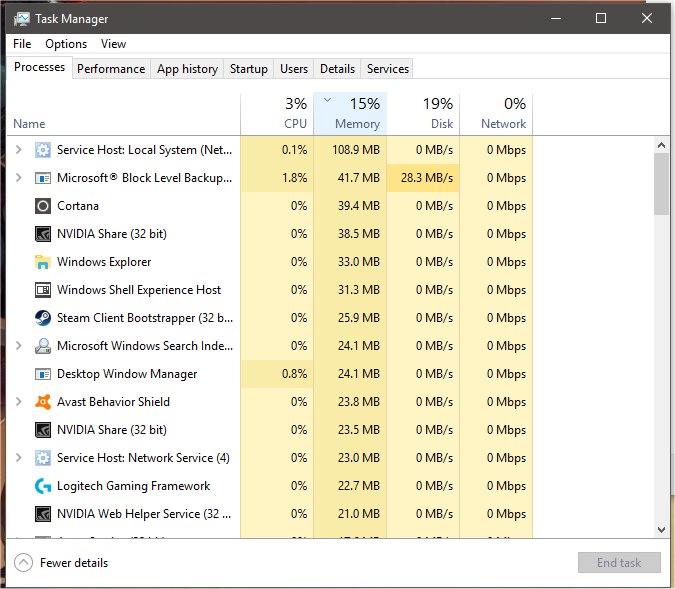Open the Users tab
Image resolution: width=675 pixels, height=589 pixels.
(294, 69)
